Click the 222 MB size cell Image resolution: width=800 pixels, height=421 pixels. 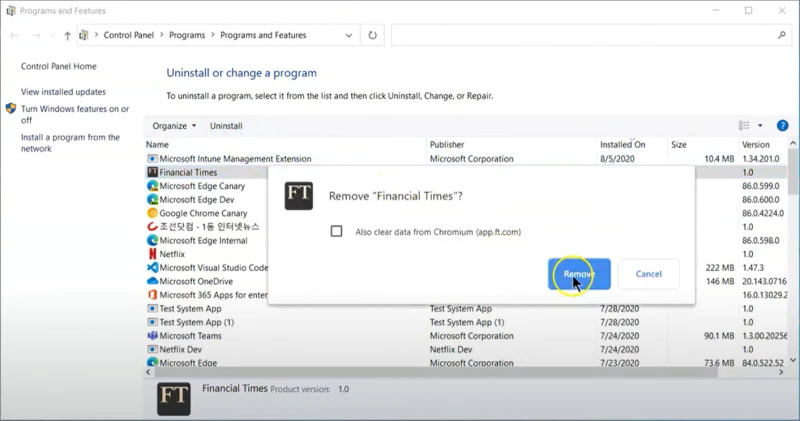tap(720, 268)
